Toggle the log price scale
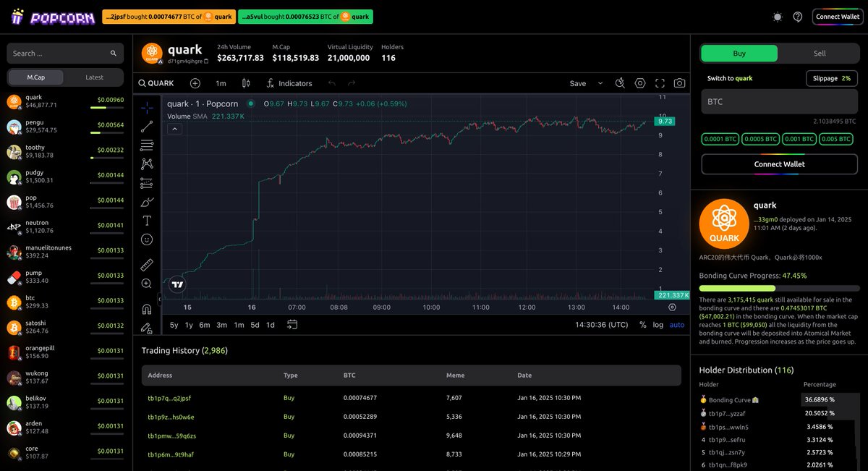Screen dimensions: 868x471 [658, 325]
